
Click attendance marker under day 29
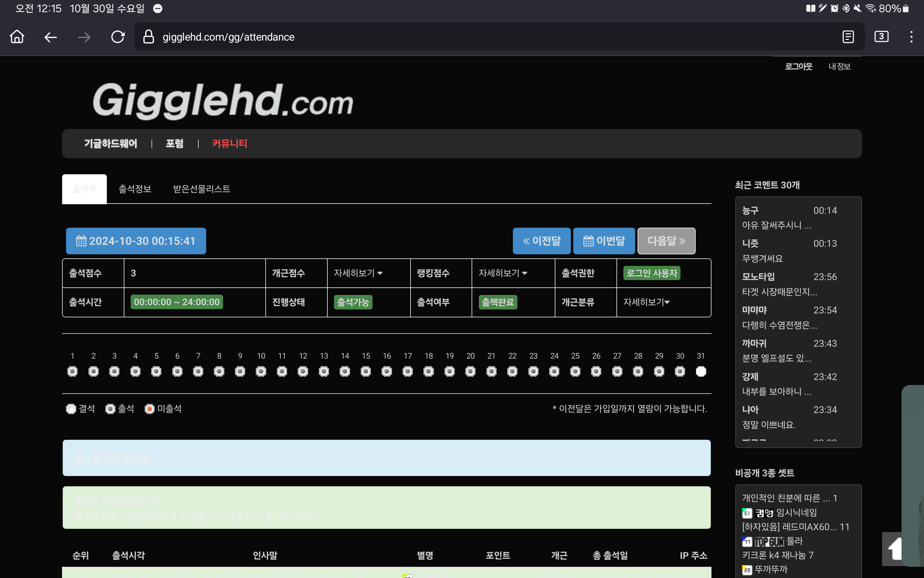[x=659, y=371]
